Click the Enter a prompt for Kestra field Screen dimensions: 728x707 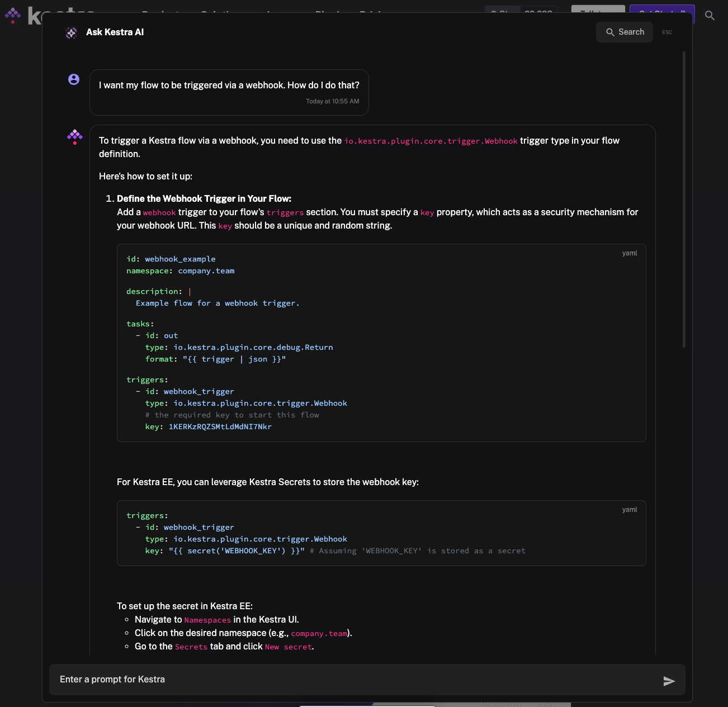pos(335,679)
